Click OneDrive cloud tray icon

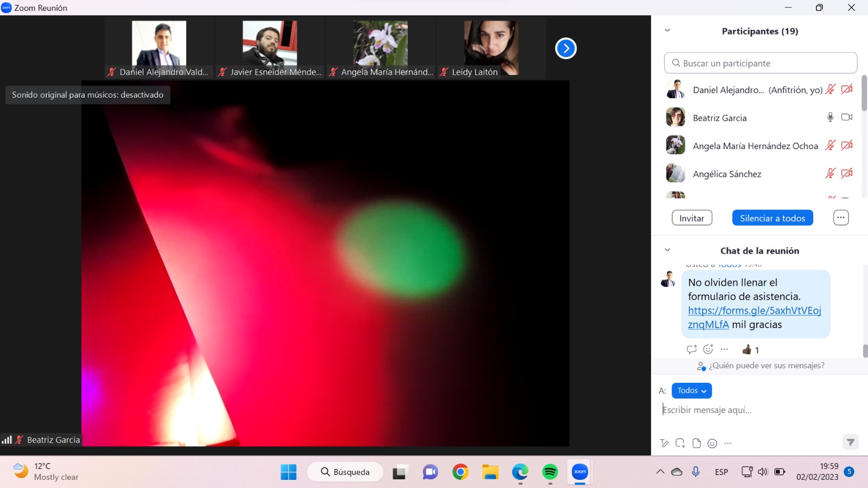[677, 472]
